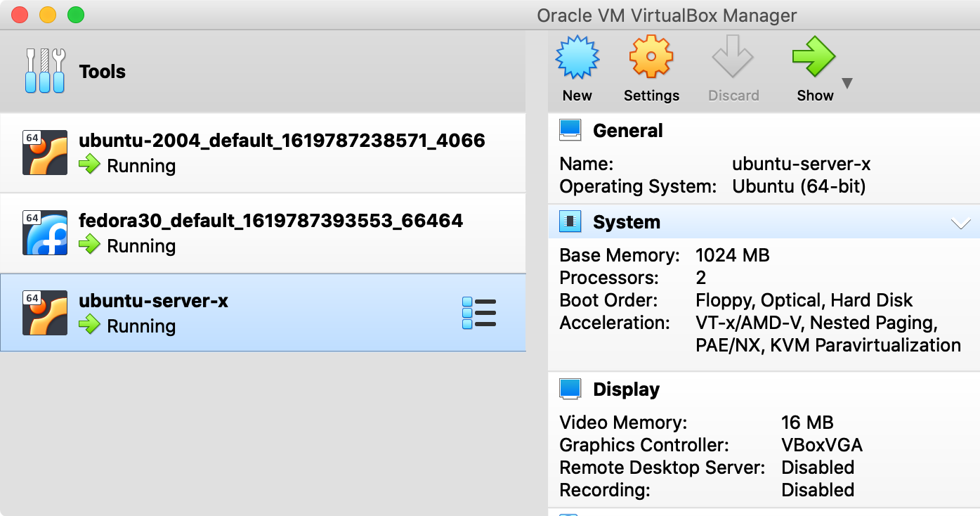Click the ubuntu-2004_default VM icon
The height and width of the screenshot is (516, 980).
point(45,153)
